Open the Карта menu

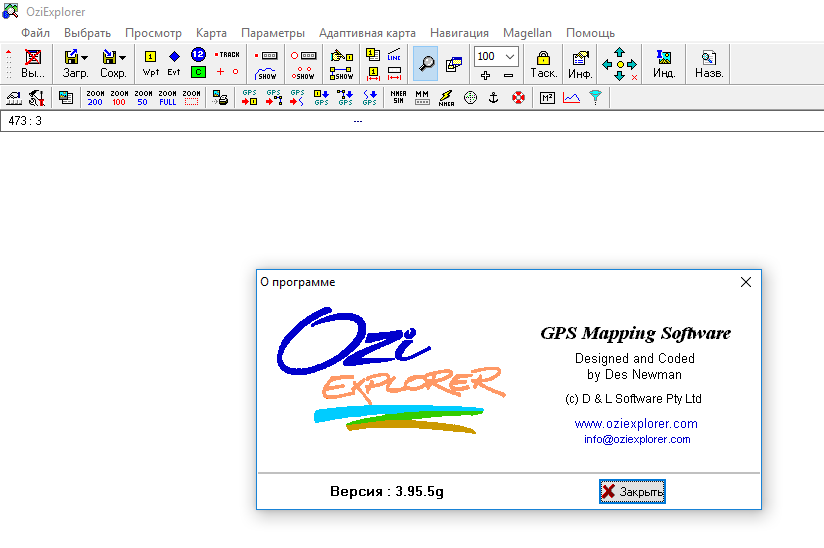coord(211,33)
